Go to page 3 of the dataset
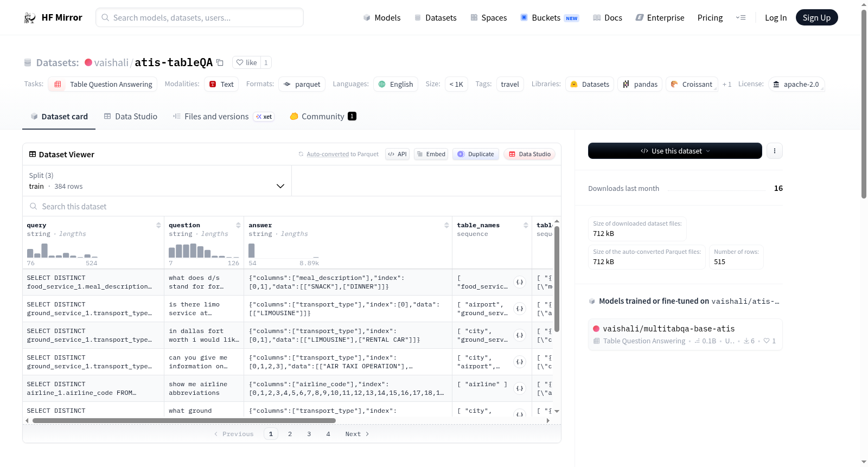868x467 pixels. click(309, 434)
